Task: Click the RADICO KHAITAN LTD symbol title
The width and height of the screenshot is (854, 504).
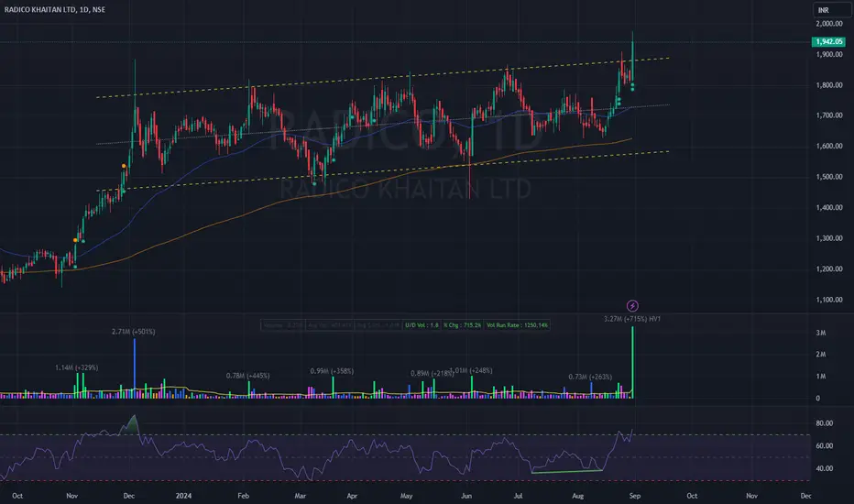Action: click(x=54, y=9)
